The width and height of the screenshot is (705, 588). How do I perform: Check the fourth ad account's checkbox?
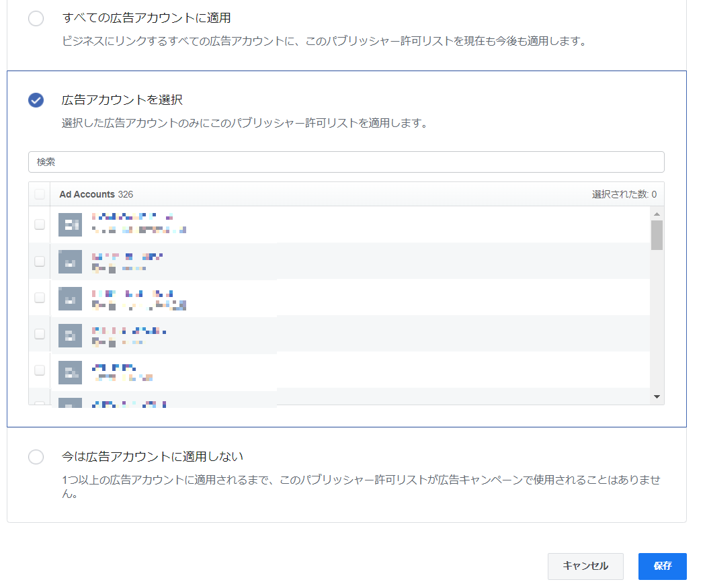point(40,333)
